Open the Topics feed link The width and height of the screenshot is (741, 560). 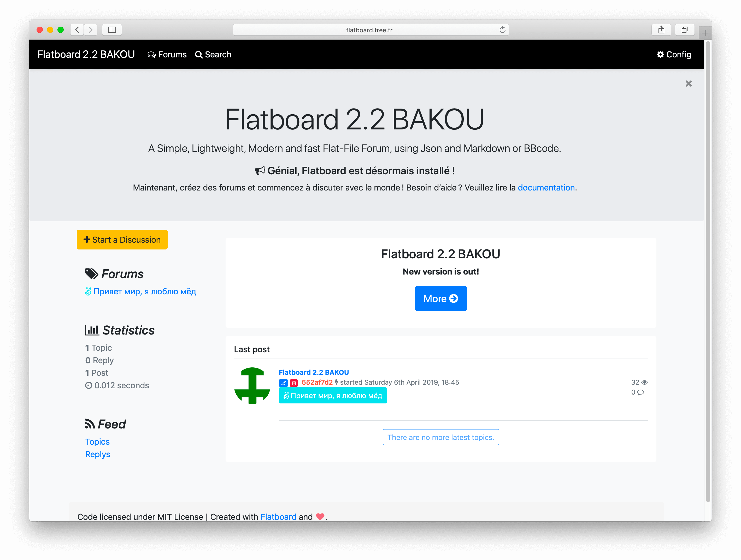pos(97,442)
